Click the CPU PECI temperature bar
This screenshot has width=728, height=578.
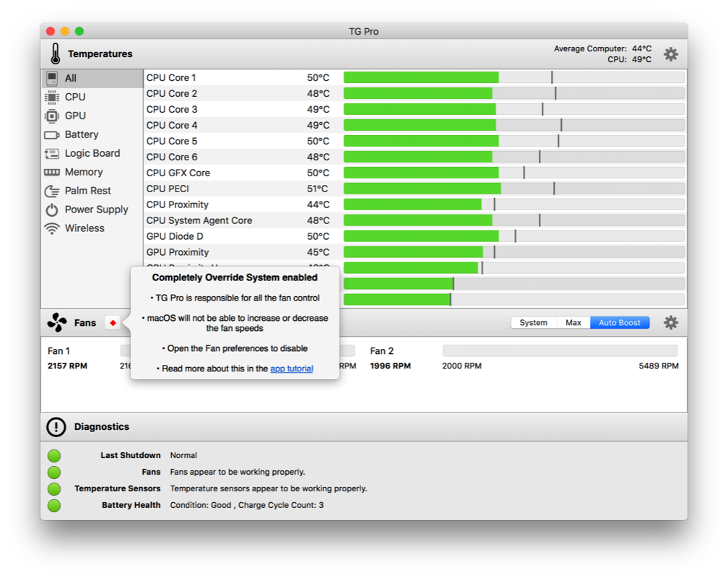514,189
